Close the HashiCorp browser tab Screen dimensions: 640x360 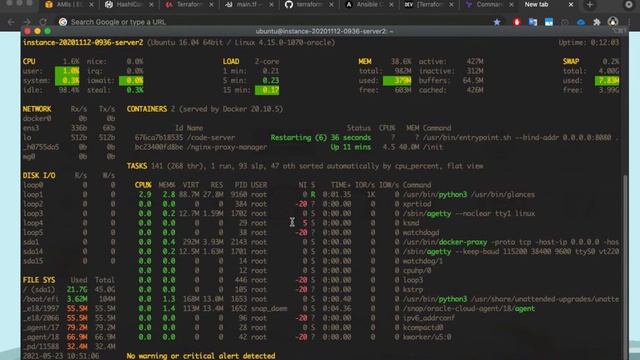click(151, 5)
